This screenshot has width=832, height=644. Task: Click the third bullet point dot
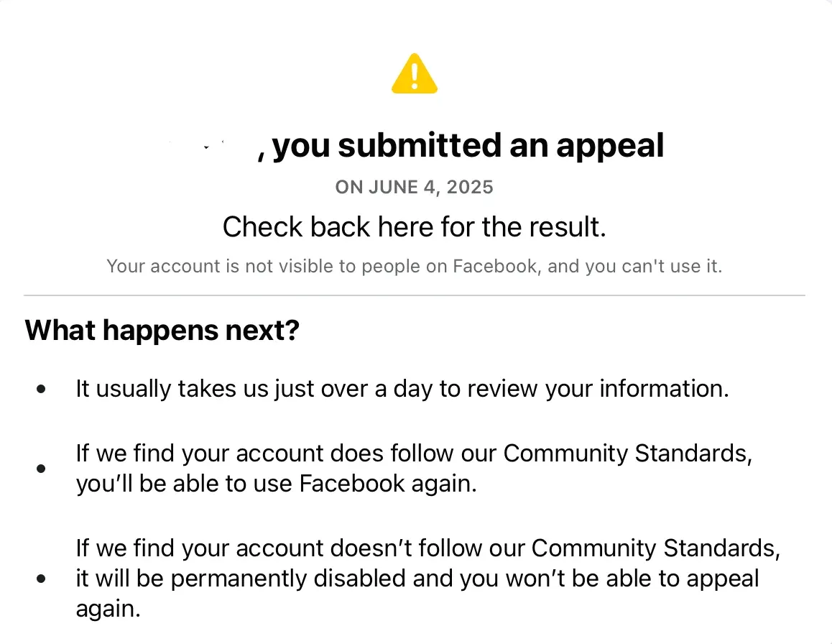42,578
